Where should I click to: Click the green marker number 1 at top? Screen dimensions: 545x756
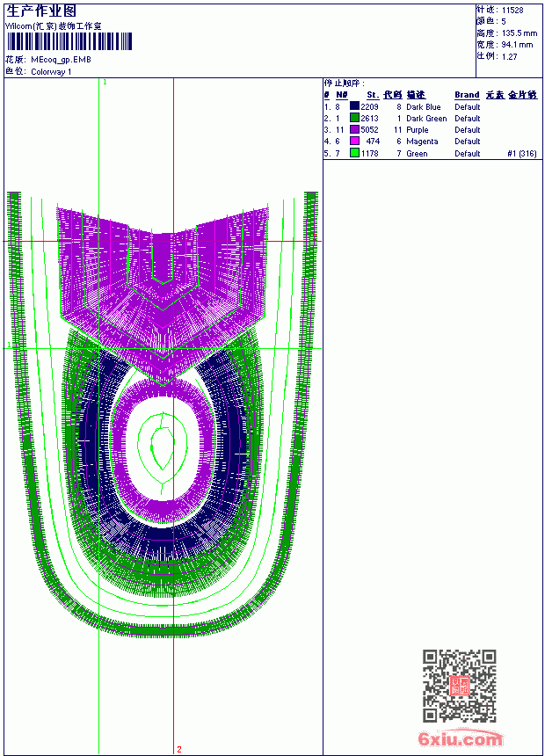click(105, 83)
